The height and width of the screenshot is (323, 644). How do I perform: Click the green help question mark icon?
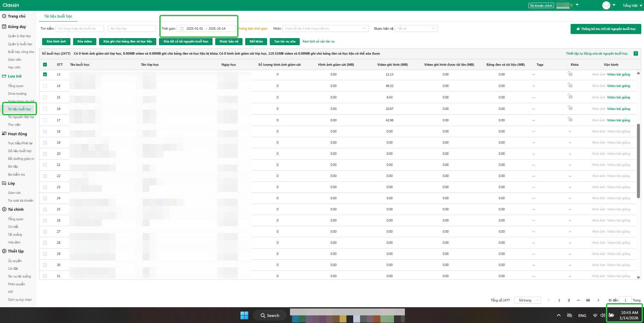click(x=636, y=54)
